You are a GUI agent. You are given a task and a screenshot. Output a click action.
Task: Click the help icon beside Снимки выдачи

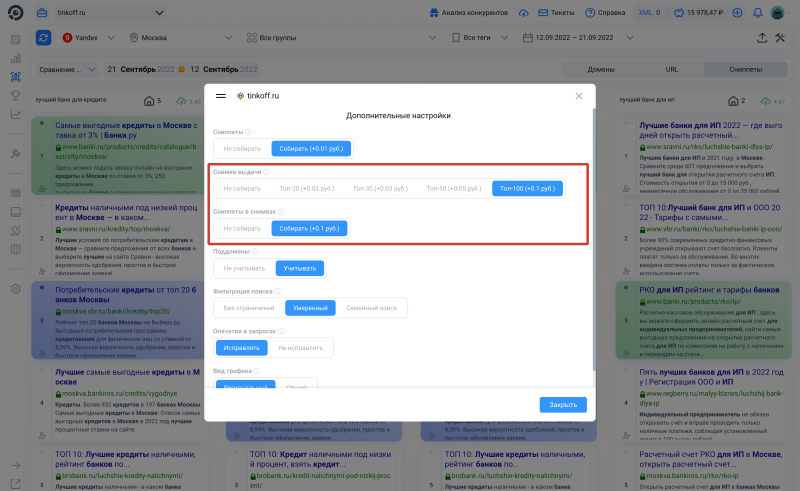point(264,172)
